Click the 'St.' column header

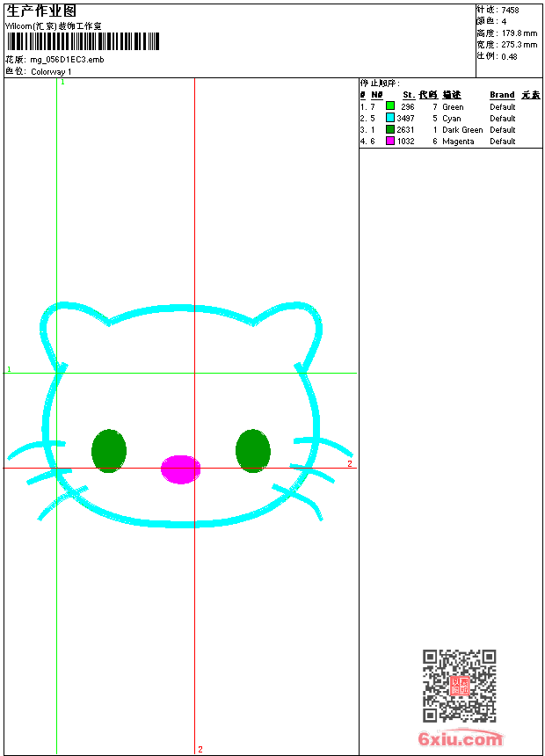[409, 95]
